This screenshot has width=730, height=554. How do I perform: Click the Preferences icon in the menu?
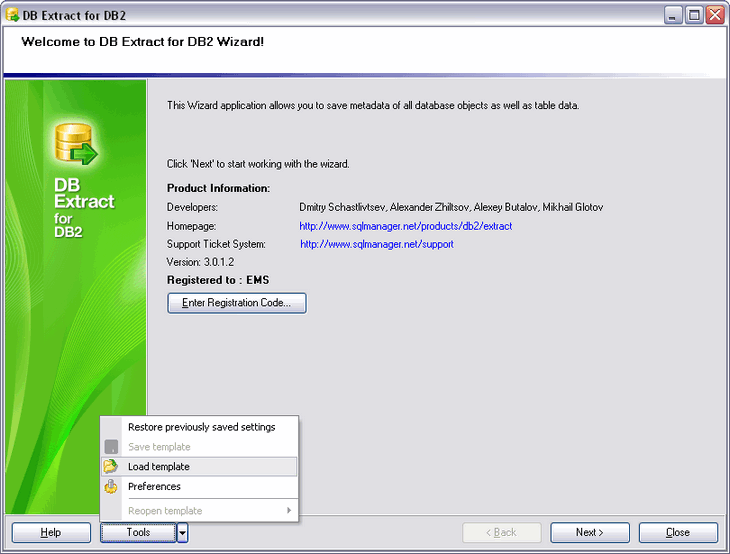point(112,487)
